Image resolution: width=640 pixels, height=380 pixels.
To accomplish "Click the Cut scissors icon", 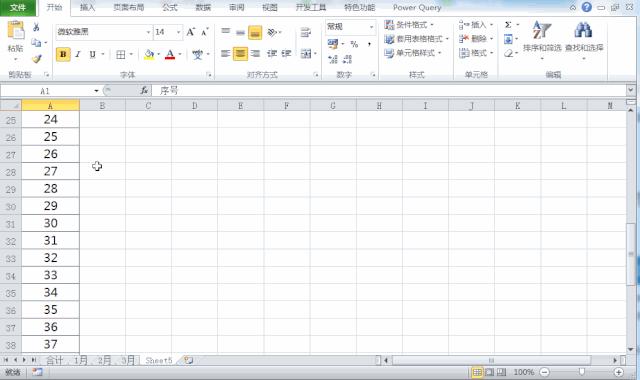I will click(x=36, y=27).
